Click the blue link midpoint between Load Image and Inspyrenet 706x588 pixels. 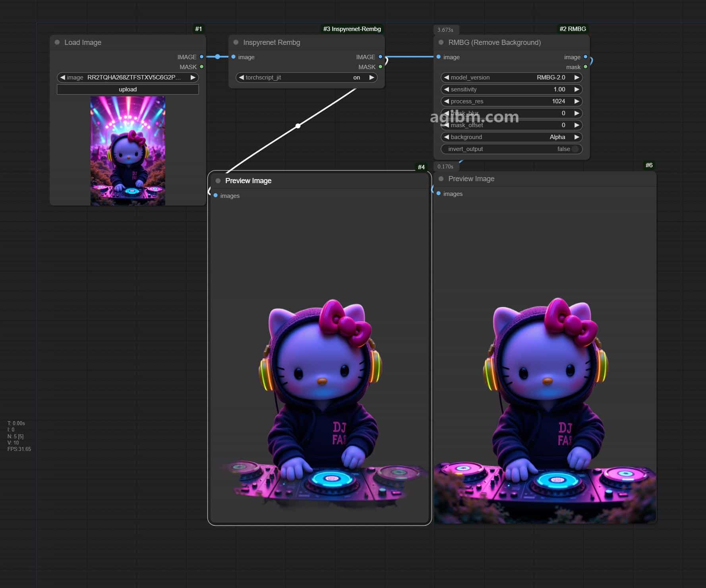(217, 57)
